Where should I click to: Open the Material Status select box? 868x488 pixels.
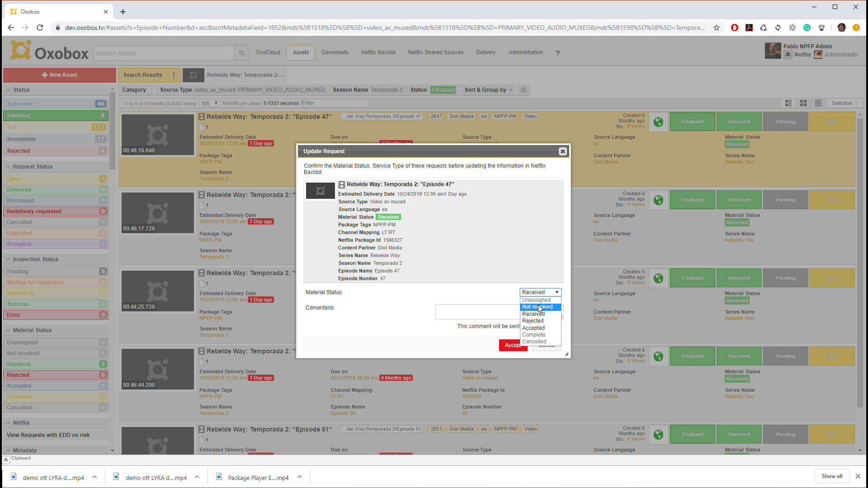tap(540, 292)
